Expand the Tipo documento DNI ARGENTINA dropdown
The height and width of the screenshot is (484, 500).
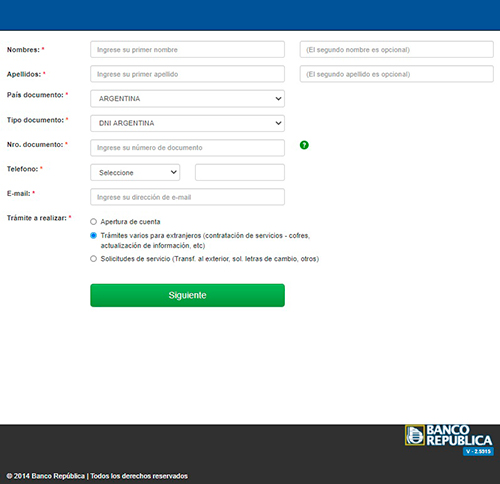(187, 123)
